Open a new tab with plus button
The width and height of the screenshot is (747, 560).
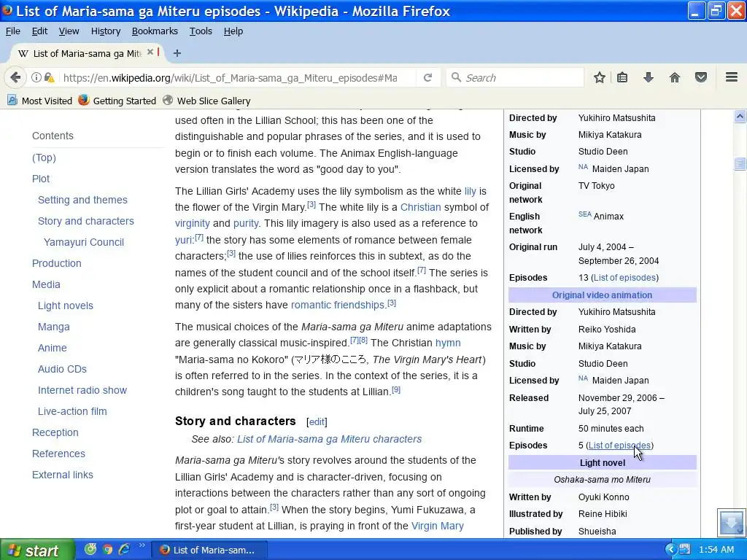pyautogui.click(x=177, y=53)
